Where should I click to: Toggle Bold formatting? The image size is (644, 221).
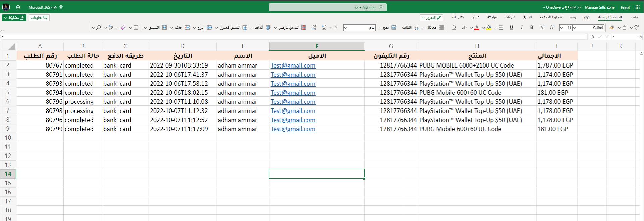click(532, 28)
